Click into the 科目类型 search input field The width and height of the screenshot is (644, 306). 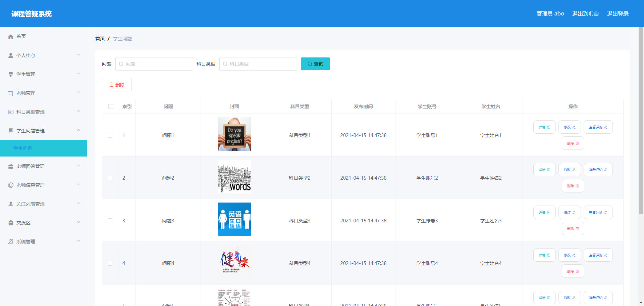258,64
